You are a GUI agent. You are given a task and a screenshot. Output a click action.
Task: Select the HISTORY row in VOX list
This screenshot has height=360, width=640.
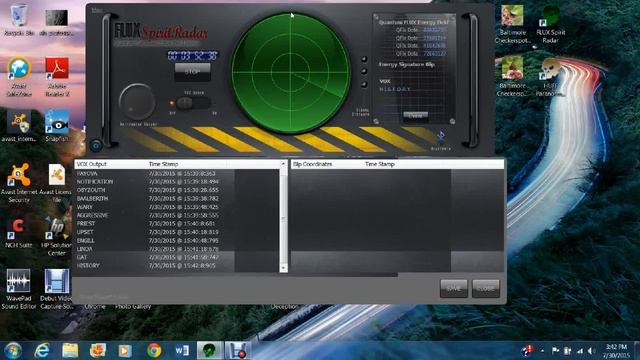click(x=155, y=265)
